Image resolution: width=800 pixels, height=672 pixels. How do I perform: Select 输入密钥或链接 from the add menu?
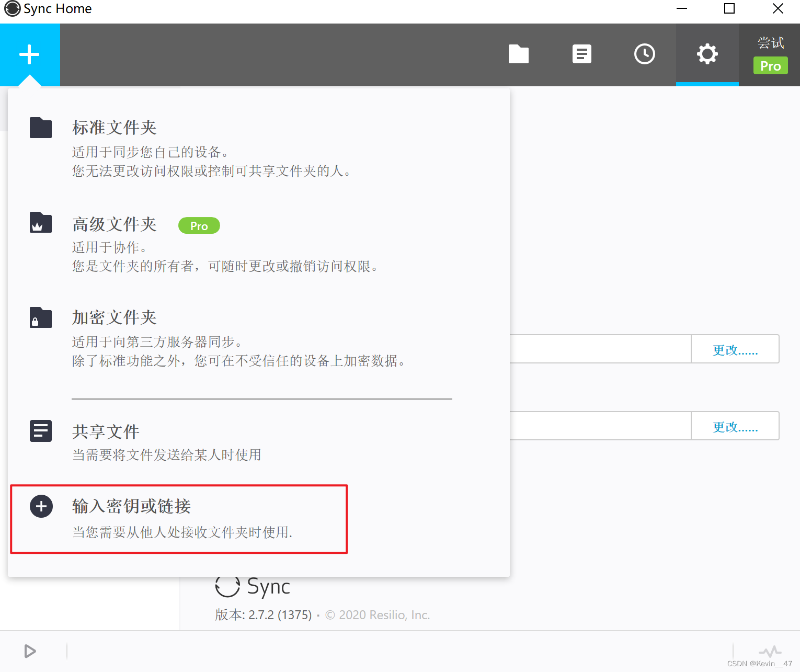coord(131,506)
